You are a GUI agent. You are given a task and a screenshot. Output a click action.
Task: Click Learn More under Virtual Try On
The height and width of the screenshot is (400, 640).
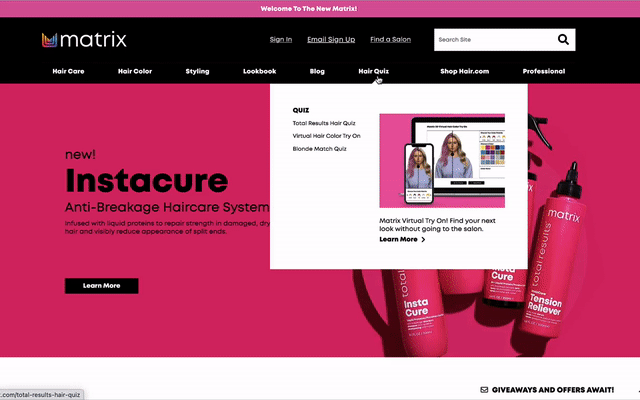click(398, 240)
